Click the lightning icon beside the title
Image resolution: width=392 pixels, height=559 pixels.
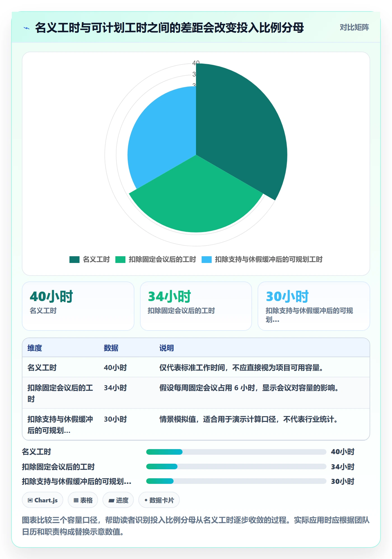27,28
